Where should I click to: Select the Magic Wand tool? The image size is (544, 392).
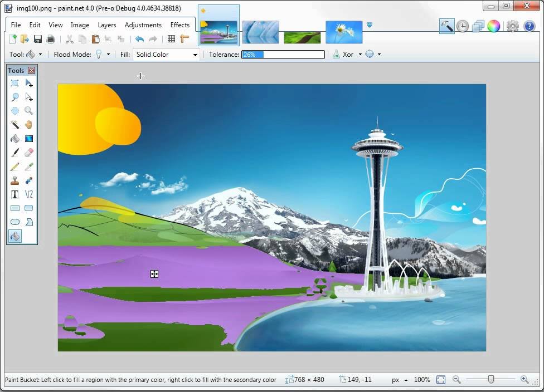15,125
